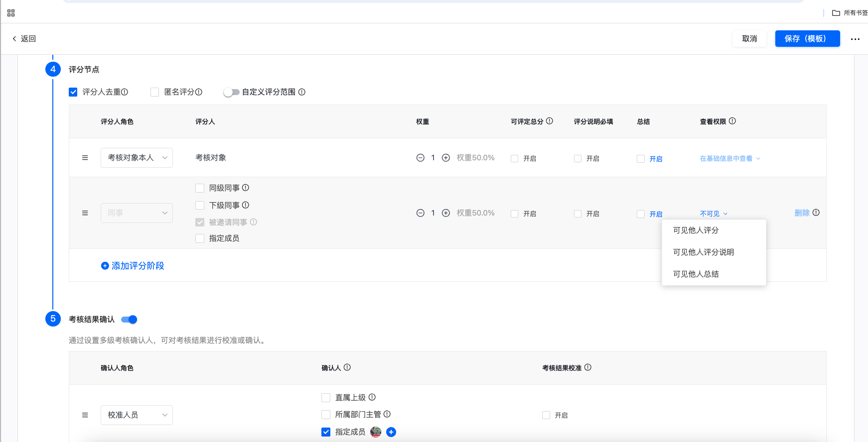Viewport: 868px width, 442px height.
Task: Show info icon for 考核结果校准 column
Action: [588, 367]
